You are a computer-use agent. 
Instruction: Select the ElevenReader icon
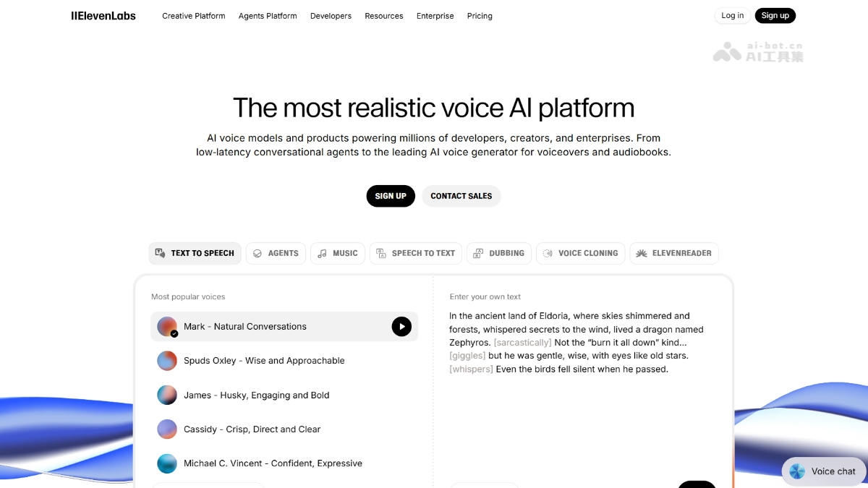click(x=641, y=253)
